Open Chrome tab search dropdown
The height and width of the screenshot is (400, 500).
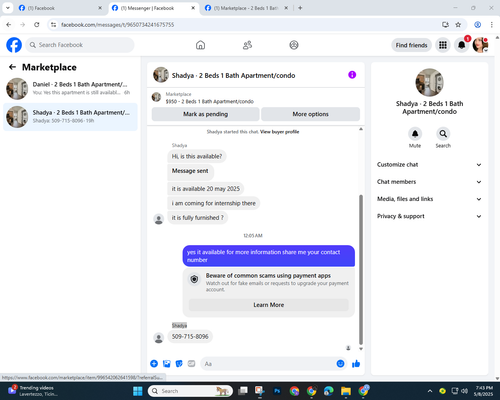click(x=7, y=8)
